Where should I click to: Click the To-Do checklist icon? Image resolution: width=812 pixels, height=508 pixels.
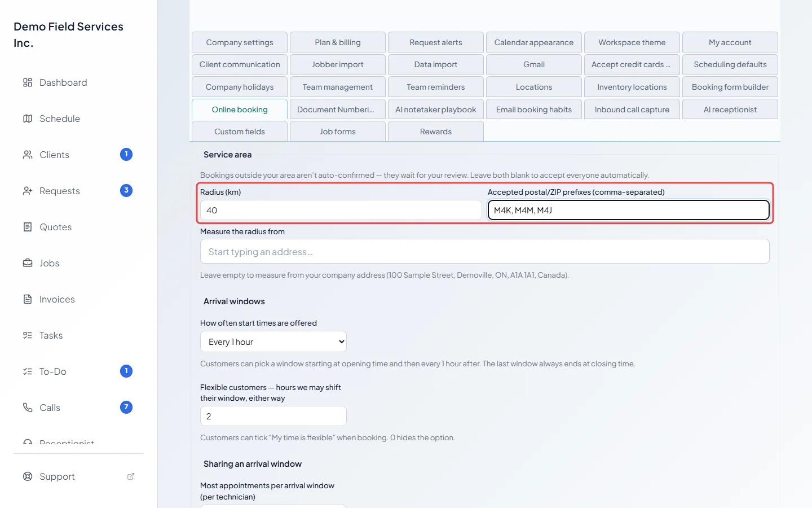[28, 371]
